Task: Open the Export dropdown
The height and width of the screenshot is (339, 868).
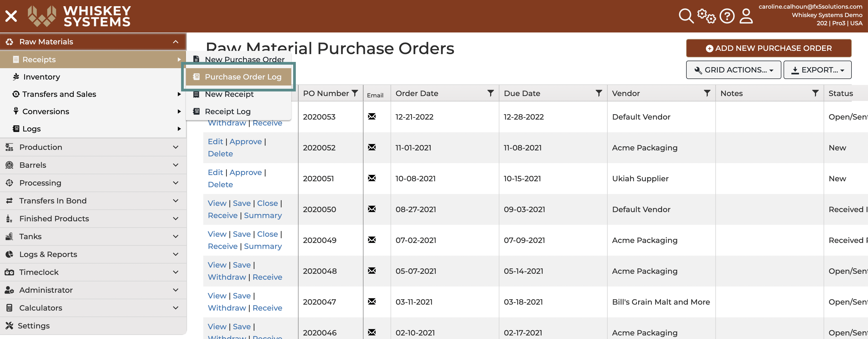Action: pyautogui.click(x=817, y=70)
